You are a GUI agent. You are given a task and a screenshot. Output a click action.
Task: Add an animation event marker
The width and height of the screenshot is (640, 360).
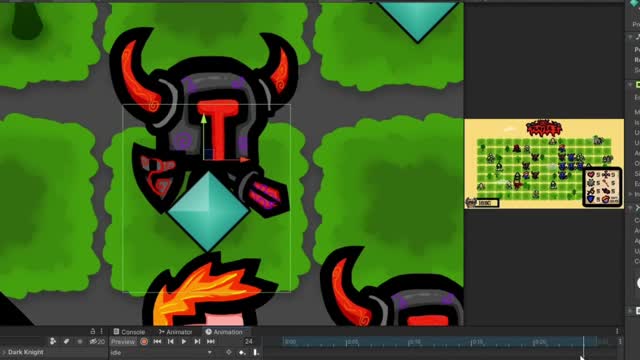pos(256,352)
